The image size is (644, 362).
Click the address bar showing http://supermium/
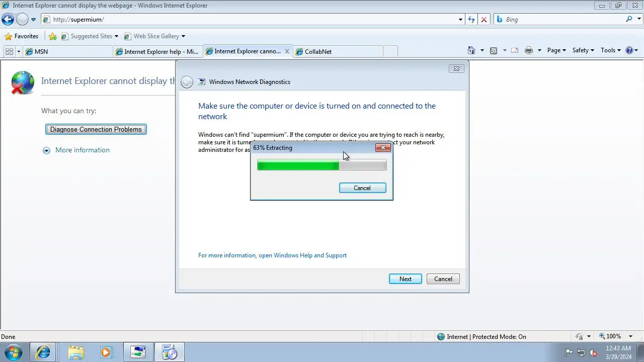pos(249,20)
